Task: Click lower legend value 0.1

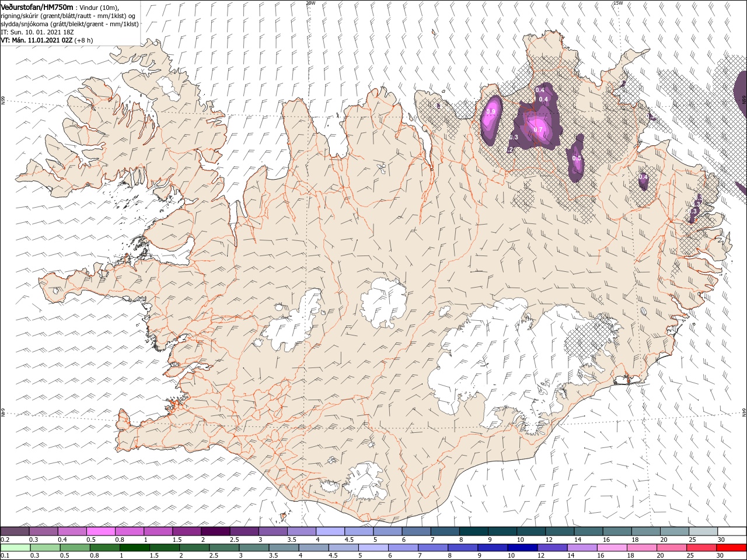Action: (x=5, y=555)
